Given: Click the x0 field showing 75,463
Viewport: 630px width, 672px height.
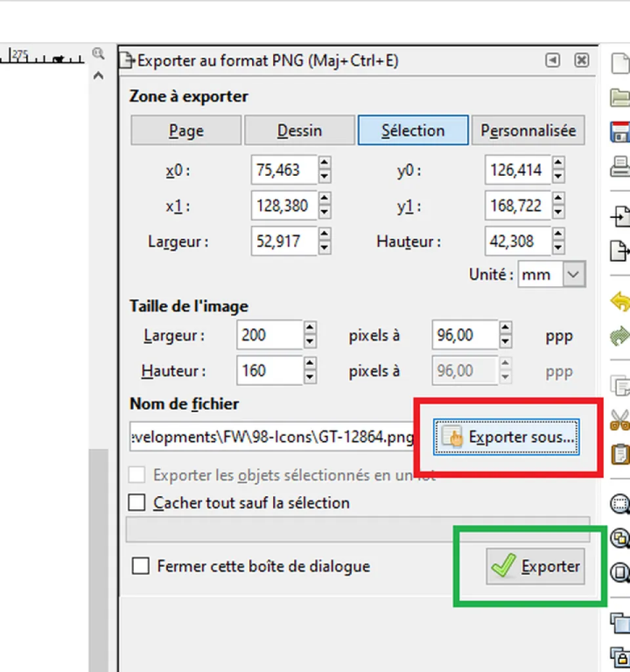Looking at the screenshot, I should (284, 170).
